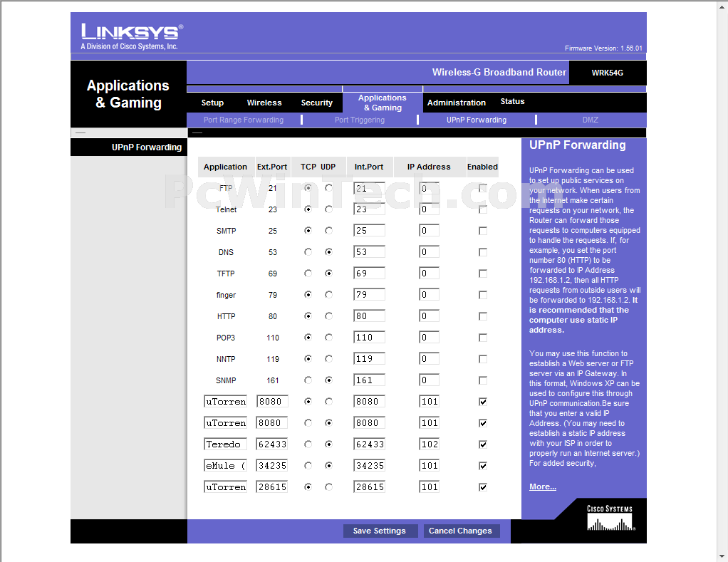Open Port Range Forwarding sub-tab

244,120
